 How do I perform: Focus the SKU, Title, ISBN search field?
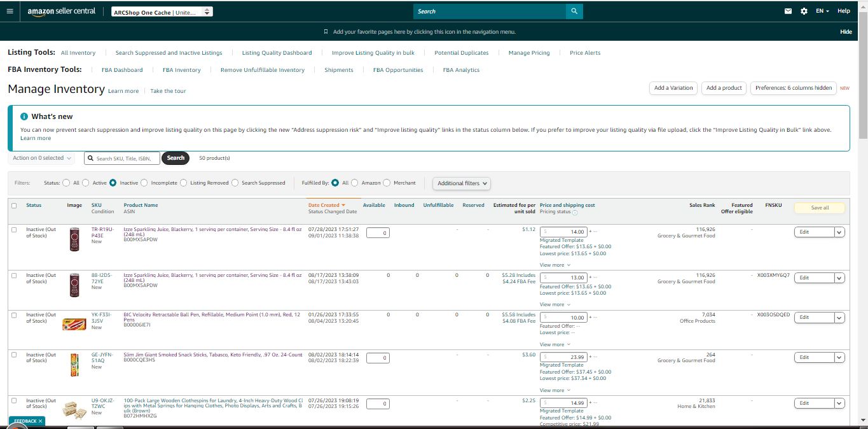(x=122, y=158)
